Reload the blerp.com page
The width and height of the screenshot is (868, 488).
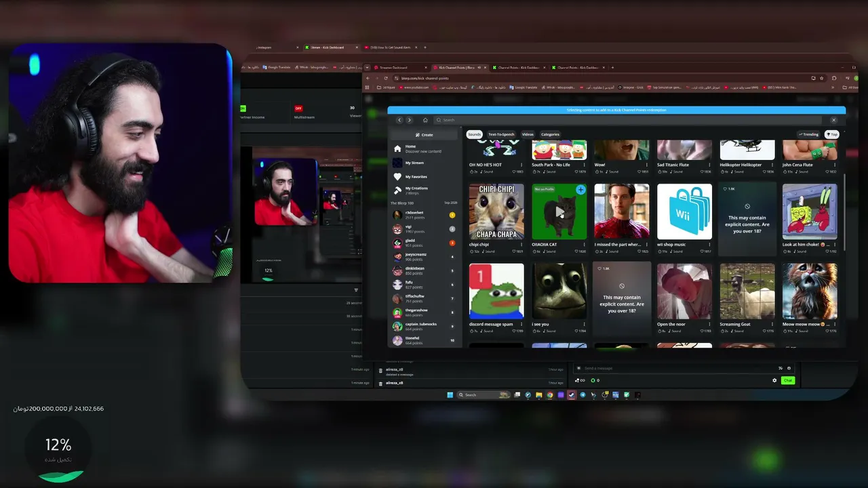[x=386, y=78]
